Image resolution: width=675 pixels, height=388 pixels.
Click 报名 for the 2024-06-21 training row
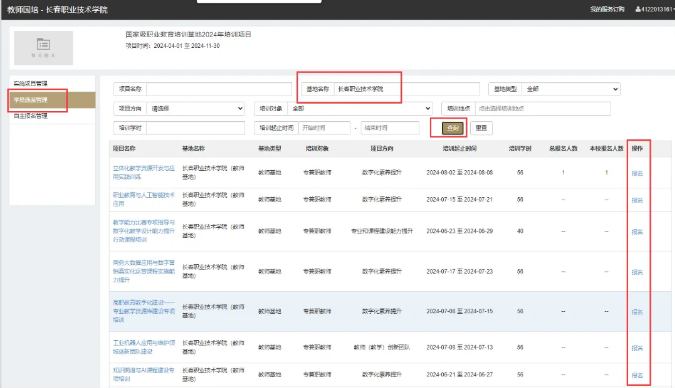pos(637,375)
